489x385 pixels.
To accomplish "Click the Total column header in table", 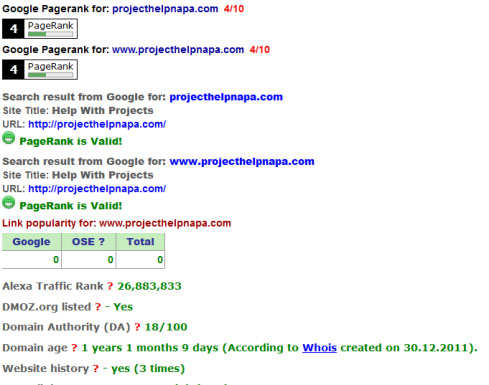I will pyautogui.click(x=140, y=242).
